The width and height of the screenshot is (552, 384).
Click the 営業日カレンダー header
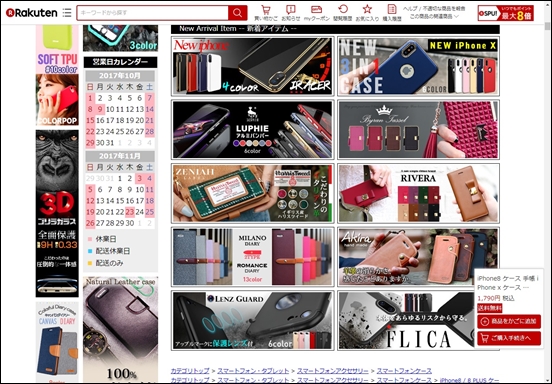click(120, 62)
